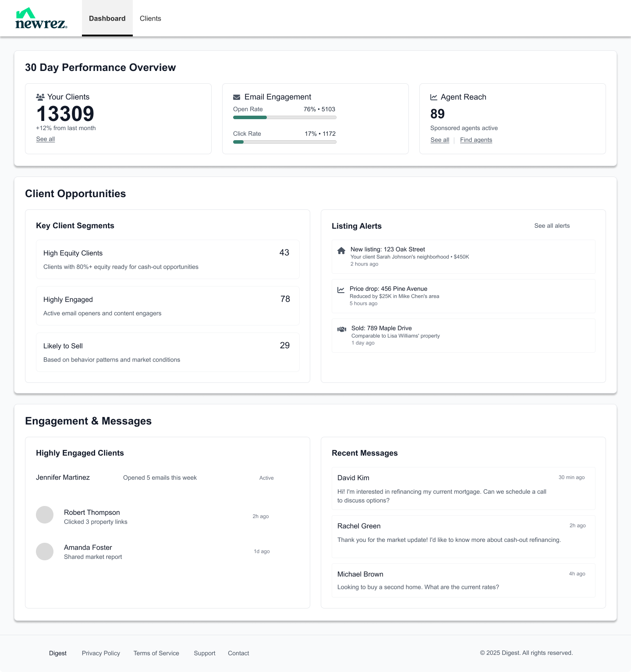Select Jennifer Martinez in engaged clients
631x672 pixels.
tap(63, 477)
